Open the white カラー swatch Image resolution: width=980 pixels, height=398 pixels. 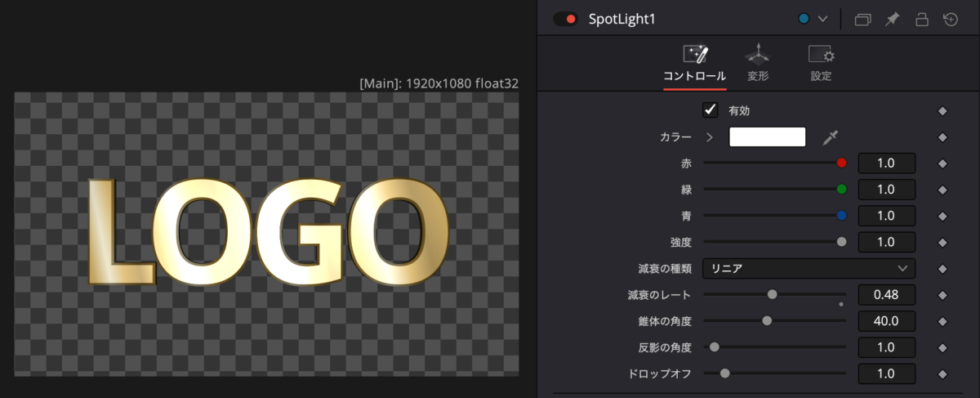[768, 136]
